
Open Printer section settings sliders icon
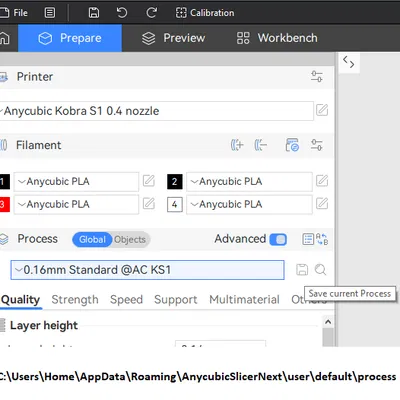(316, 77)
